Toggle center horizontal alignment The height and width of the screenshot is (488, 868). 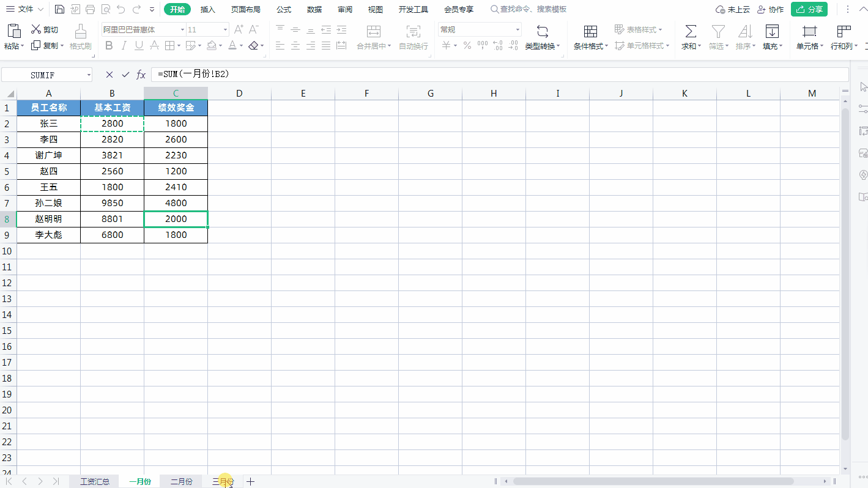(295, 45)
